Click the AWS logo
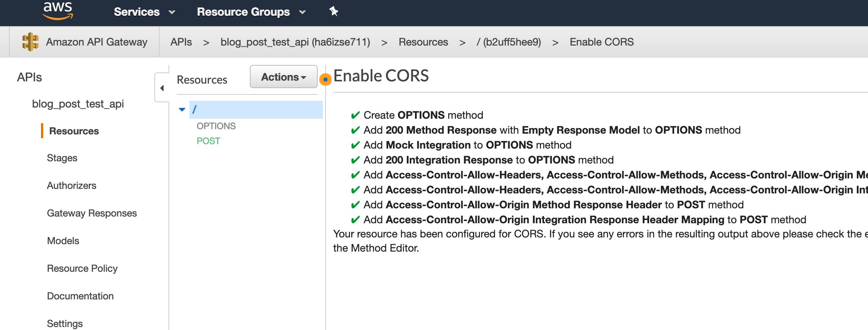Viewport: 868px width, 330px height. click(x=58, y=10)
